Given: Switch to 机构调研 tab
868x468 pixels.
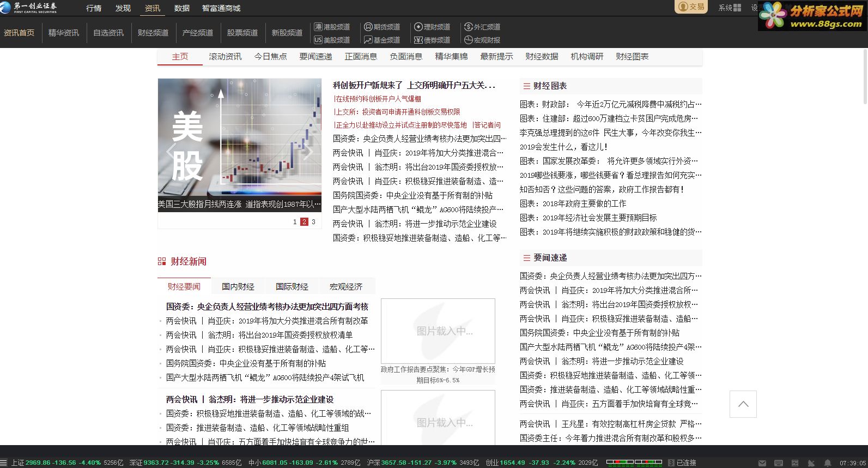Looking at the screenshot, I should pos(587,57).
